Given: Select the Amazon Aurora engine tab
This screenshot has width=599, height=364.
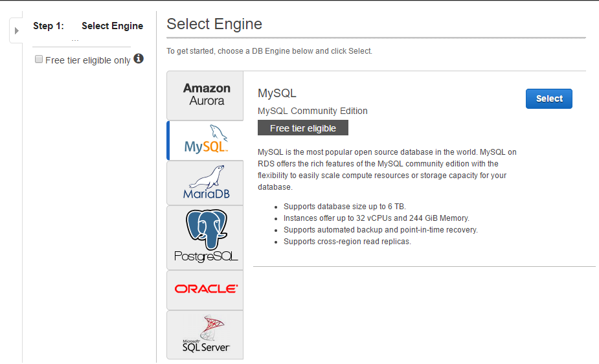Looking at the screenshot, I should click(x=205, y=95).
